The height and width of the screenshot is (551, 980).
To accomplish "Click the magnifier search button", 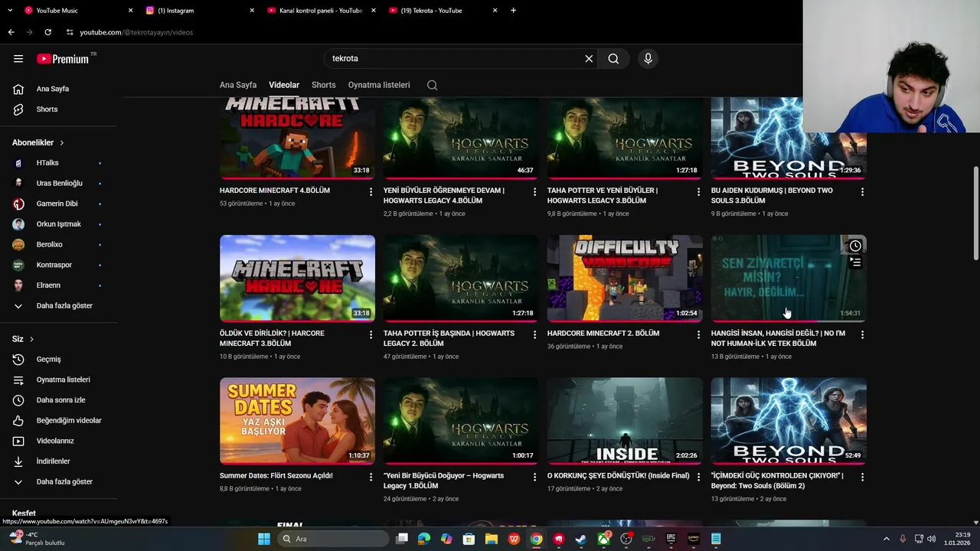I will click(613, 58).
